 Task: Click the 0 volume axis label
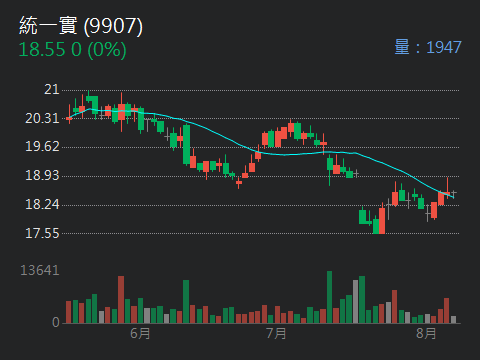[56, 322]
